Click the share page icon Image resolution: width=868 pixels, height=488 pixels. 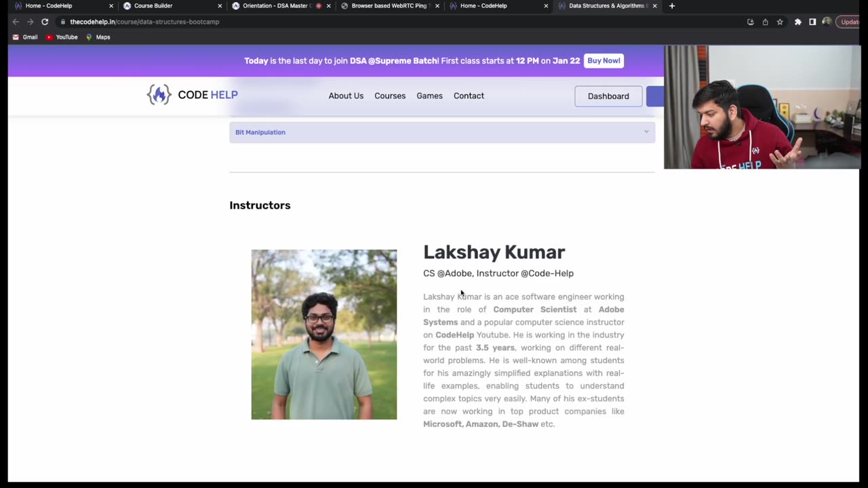[765, 22]
